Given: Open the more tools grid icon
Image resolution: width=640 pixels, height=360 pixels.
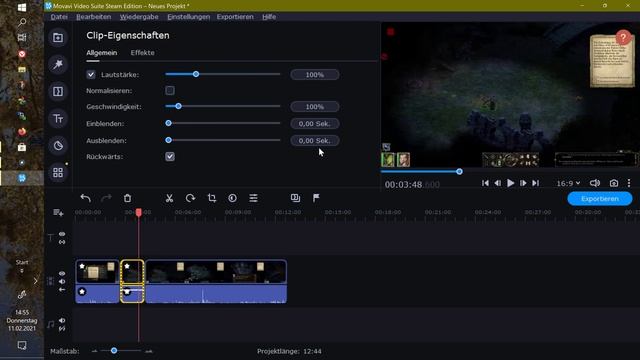Looking at the screenshot, I should coord(58,173).
